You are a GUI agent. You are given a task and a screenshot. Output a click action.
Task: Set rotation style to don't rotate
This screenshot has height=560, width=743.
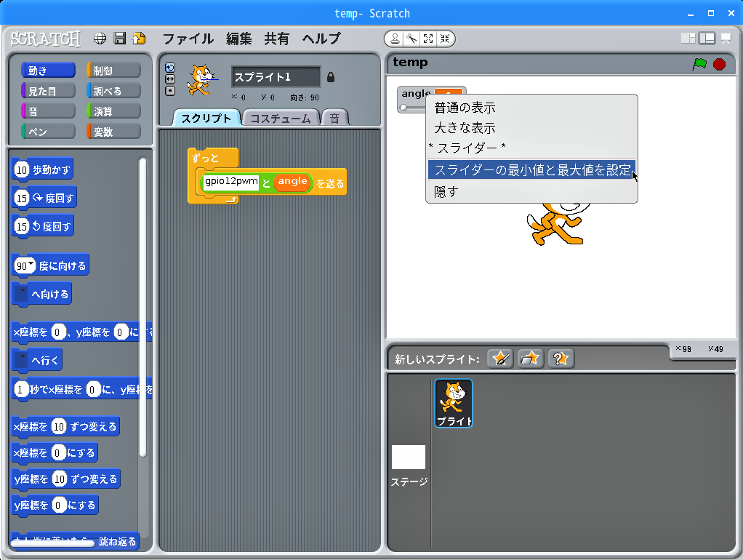(170, 91)
